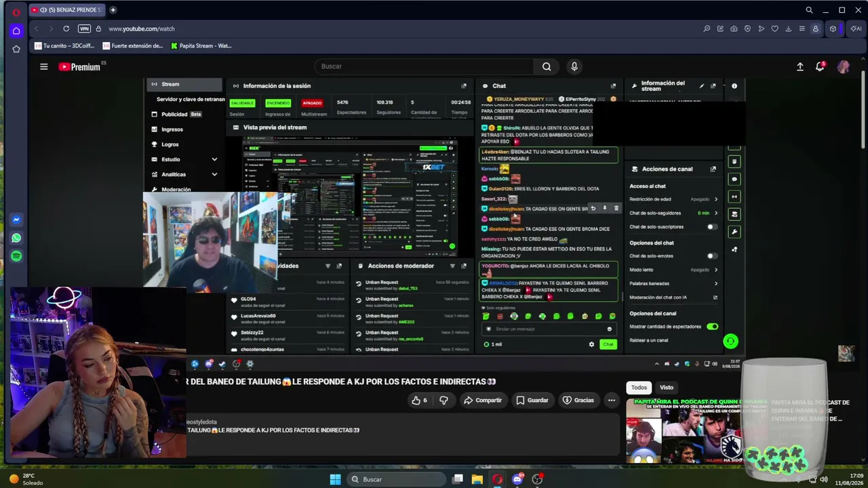Open Restricción de edad options chevron
The height and width of the screenshot is (488, 868).
[x=715, y=199]
